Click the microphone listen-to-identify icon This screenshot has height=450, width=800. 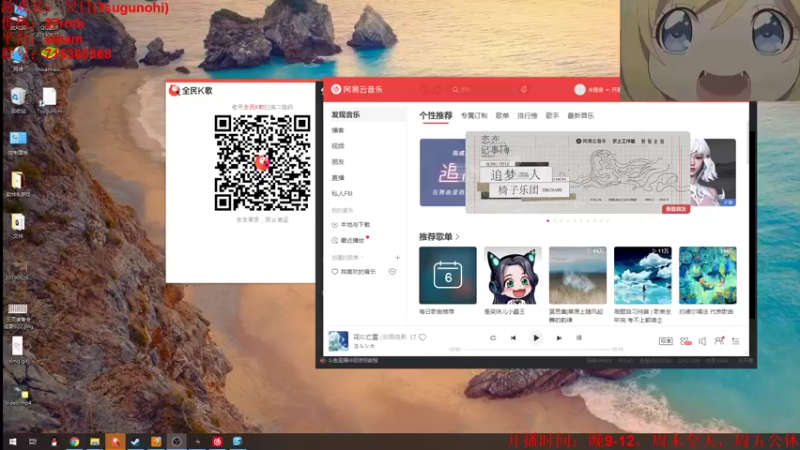coord(523,89)
